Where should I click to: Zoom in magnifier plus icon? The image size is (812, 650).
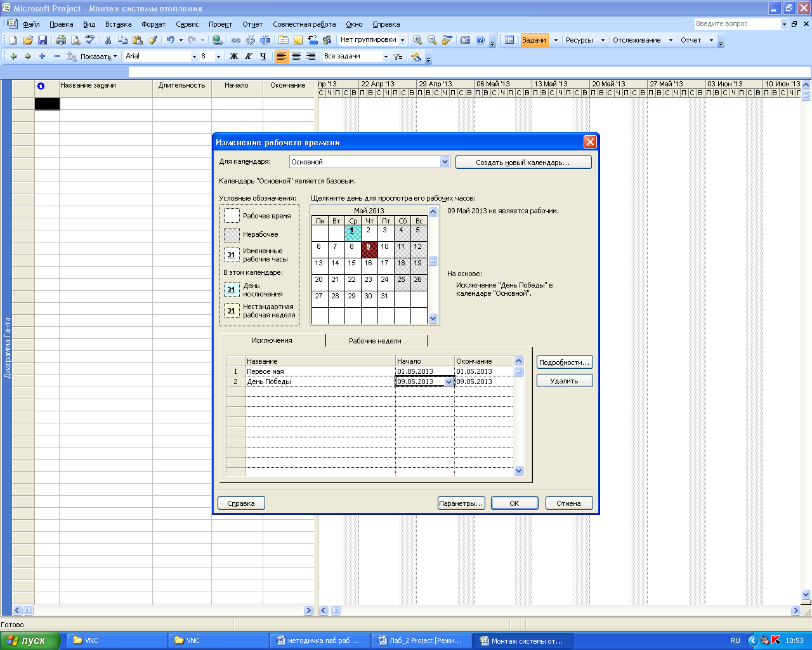pos(417,40)
